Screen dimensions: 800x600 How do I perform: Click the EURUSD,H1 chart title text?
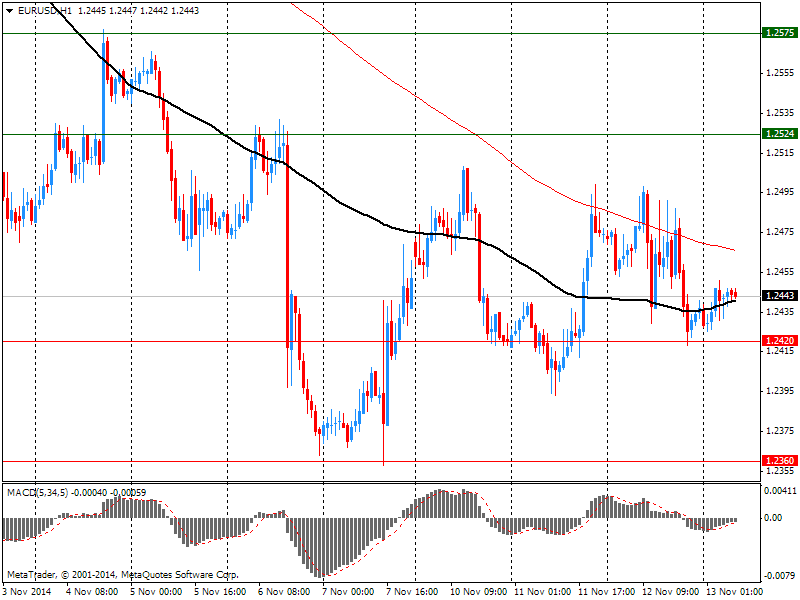point(45,11)
